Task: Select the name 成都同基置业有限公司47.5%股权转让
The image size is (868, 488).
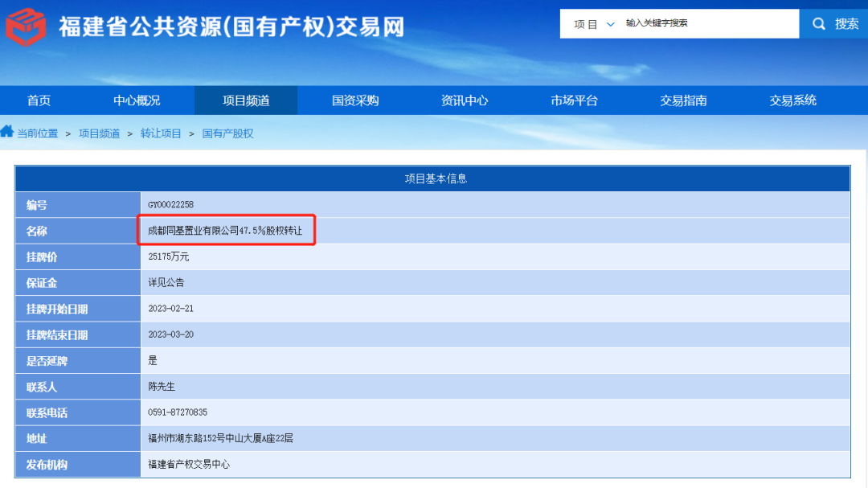Action: click(x=225, y=231)
